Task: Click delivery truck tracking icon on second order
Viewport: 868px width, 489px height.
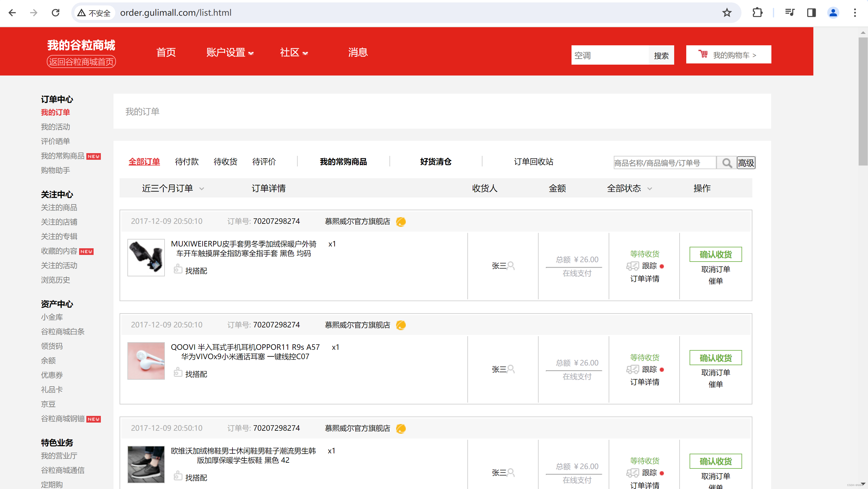Action: click(633, 369)
